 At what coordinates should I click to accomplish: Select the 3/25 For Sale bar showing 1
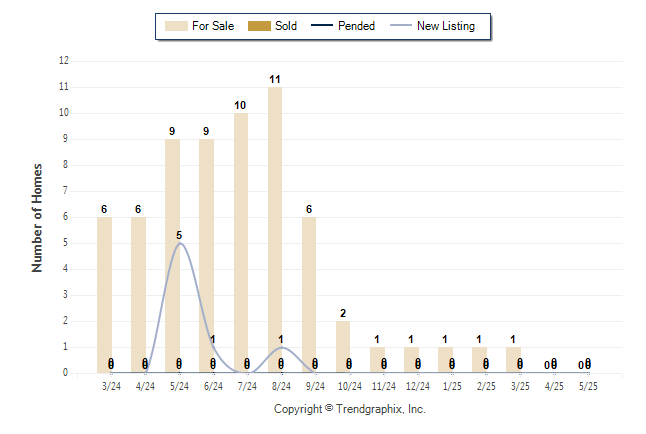tap(513, 360)
